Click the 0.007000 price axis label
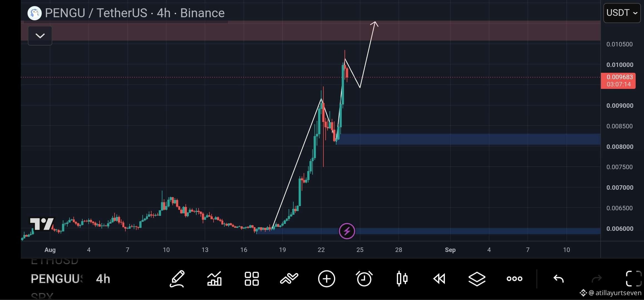 [620, 187]
